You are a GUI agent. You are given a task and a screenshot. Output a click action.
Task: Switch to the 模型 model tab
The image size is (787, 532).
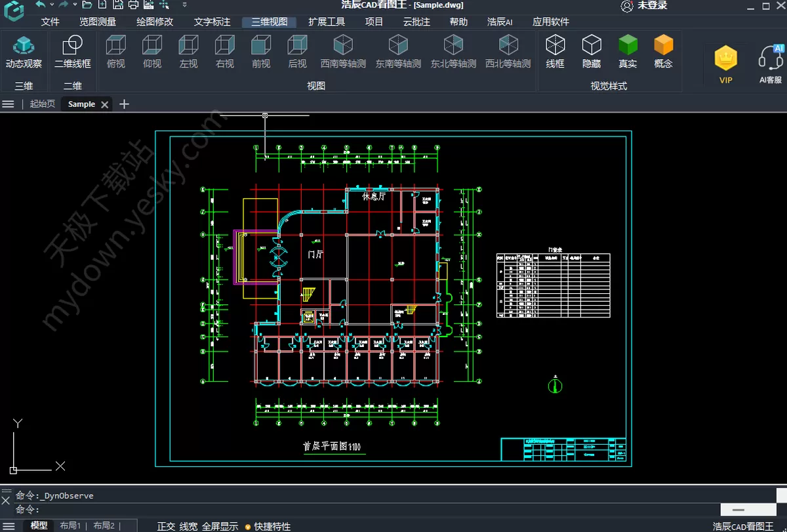coord(39,525)
